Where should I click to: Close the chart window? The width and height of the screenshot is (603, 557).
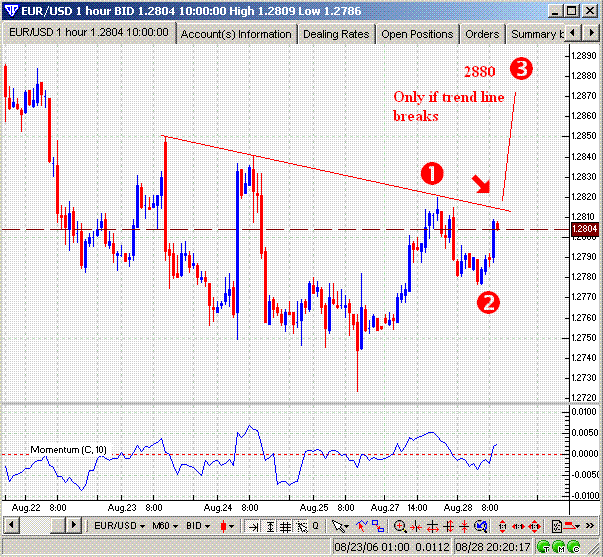pos(590,11)
